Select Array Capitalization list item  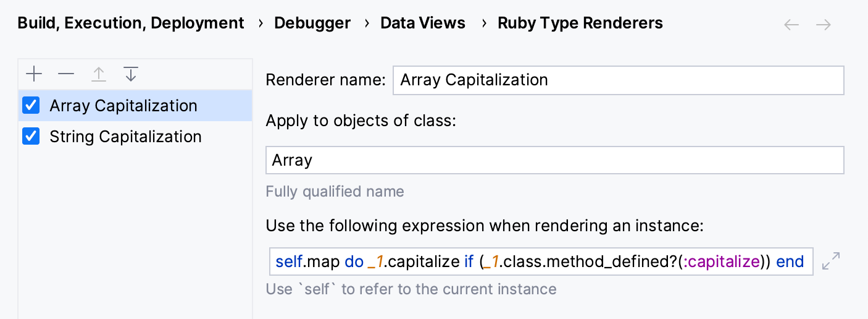(123, 106)
